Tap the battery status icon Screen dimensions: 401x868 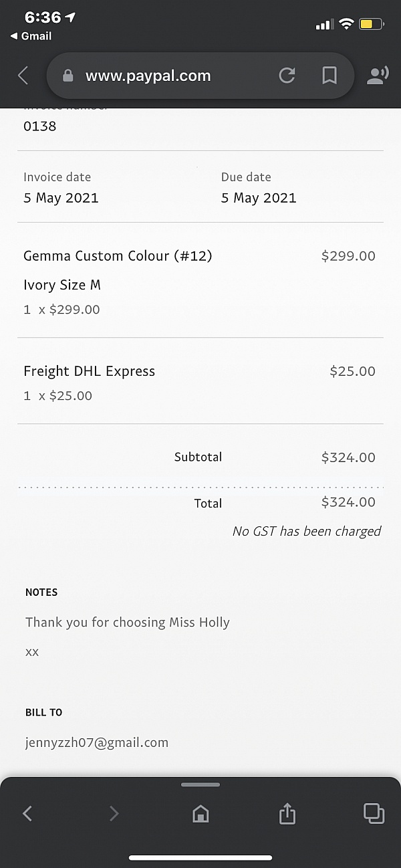[x=371, y=25]
